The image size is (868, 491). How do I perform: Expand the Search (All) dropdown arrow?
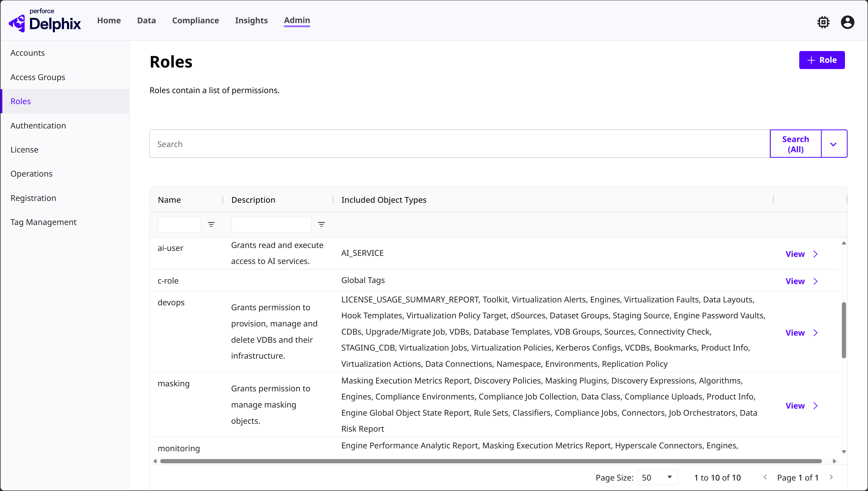(834, 144)
